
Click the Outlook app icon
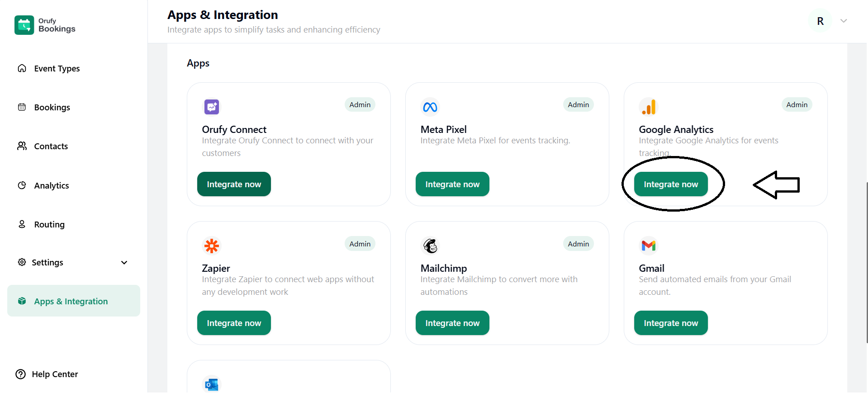(211, 384)
